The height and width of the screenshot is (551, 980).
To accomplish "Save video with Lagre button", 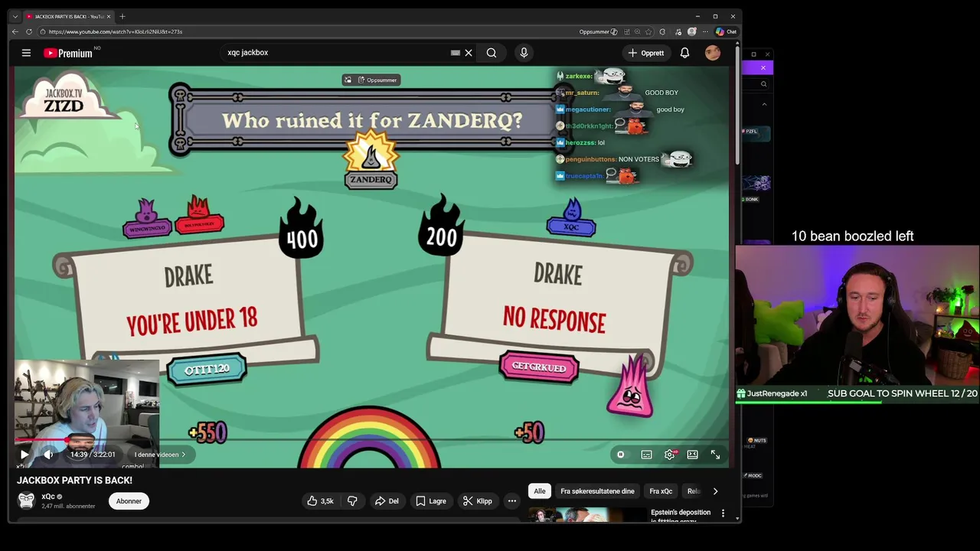I will [430, 501].
